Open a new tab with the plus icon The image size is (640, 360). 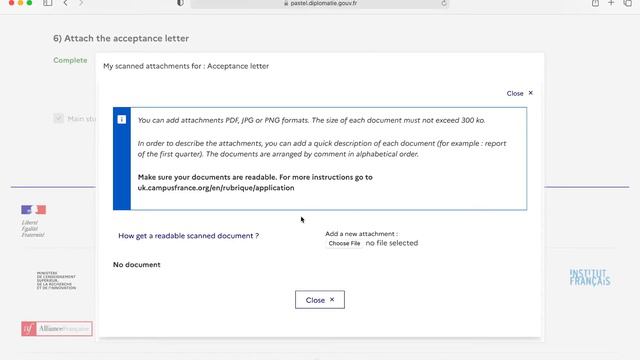coord(611,3)
